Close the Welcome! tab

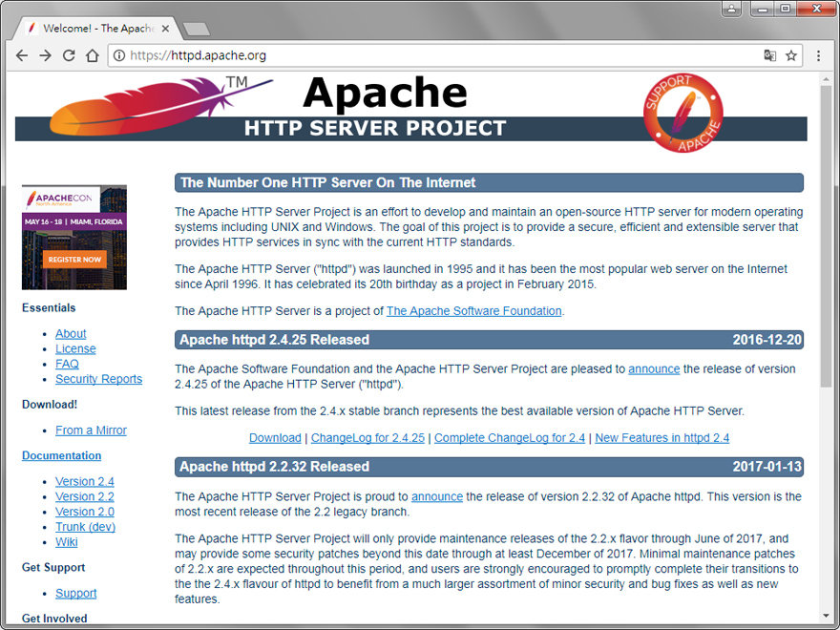[x=165, y=29]
